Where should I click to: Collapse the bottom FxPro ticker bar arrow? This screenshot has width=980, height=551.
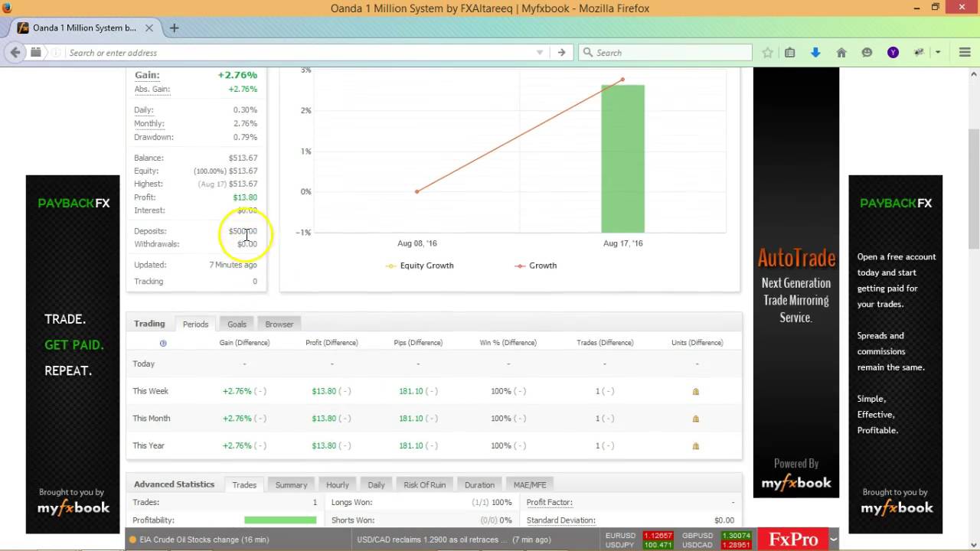[x=834, y=540]
